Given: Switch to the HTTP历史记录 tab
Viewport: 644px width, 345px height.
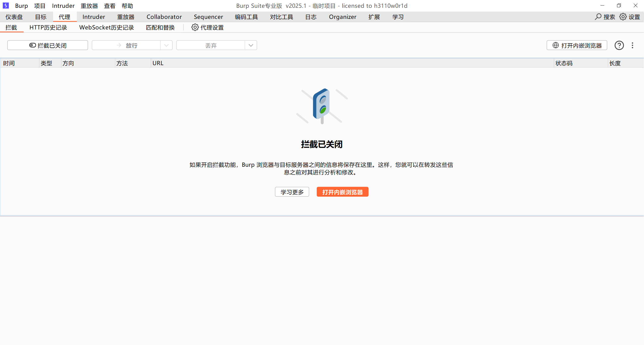Looking at the screenshot, I should click(48, 27).
